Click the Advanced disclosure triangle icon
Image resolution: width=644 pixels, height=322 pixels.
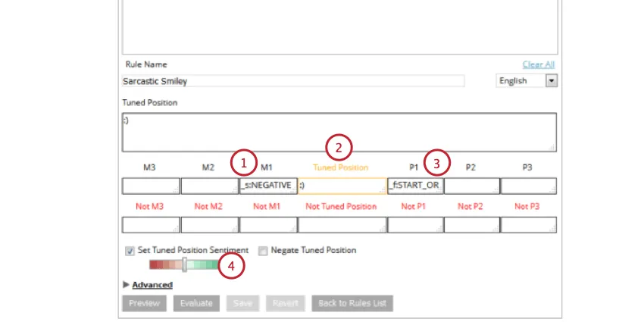(x=126, y=285)
